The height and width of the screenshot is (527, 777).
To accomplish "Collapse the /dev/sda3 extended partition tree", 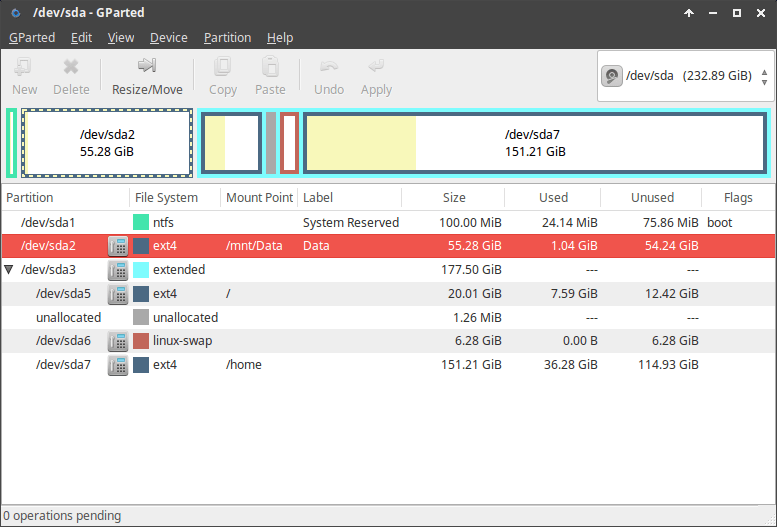I will coord(9,270).
